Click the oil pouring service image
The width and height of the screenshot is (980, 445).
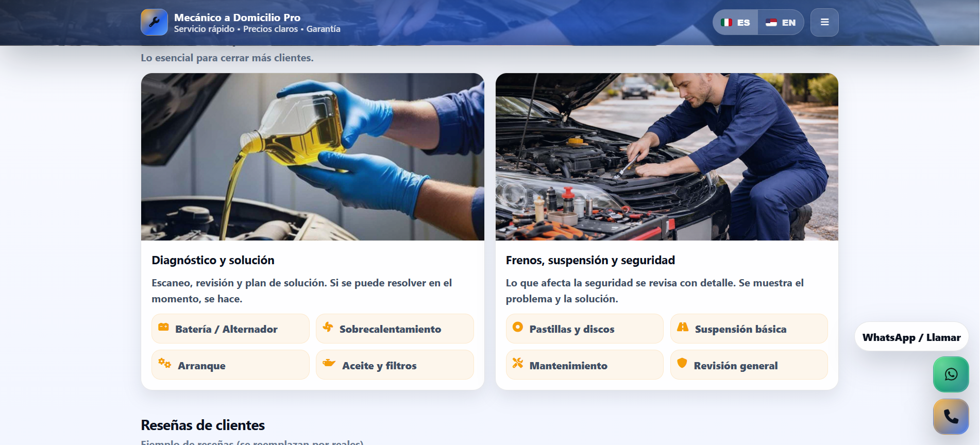click(312, 157)
